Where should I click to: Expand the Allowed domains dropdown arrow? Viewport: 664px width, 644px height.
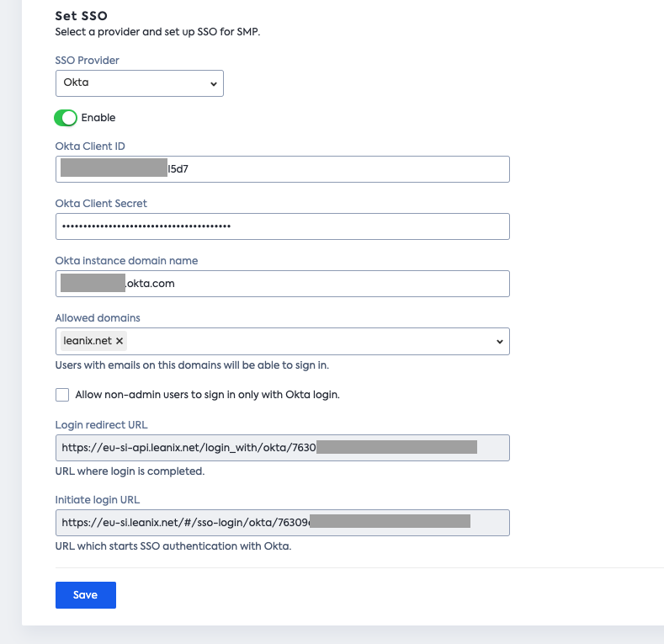pyautogui.click(x=500, y=342)
